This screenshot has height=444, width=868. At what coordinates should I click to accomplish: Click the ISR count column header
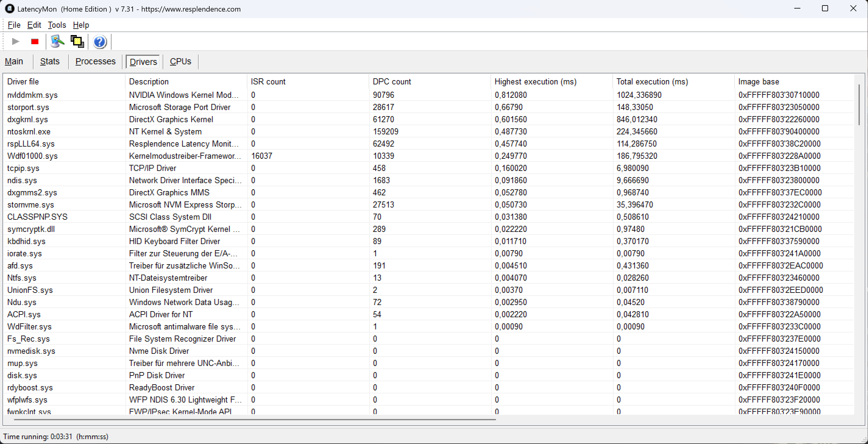268,82
